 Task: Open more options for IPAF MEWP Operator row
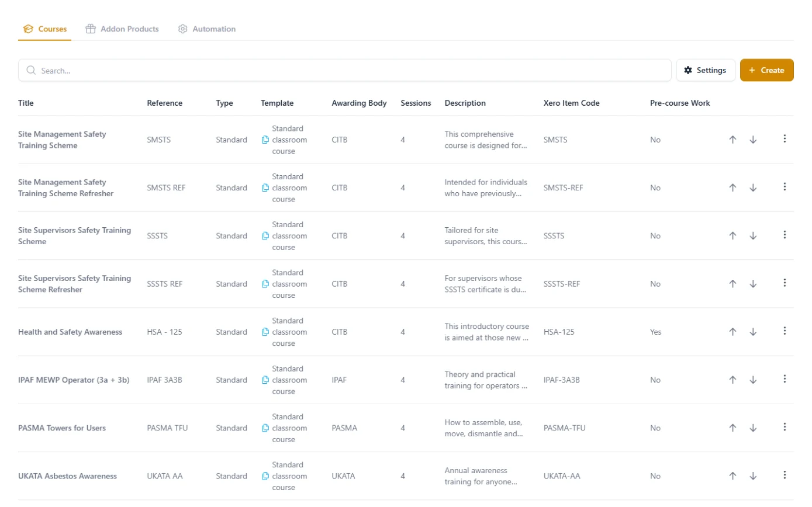[x=785, y=379]
